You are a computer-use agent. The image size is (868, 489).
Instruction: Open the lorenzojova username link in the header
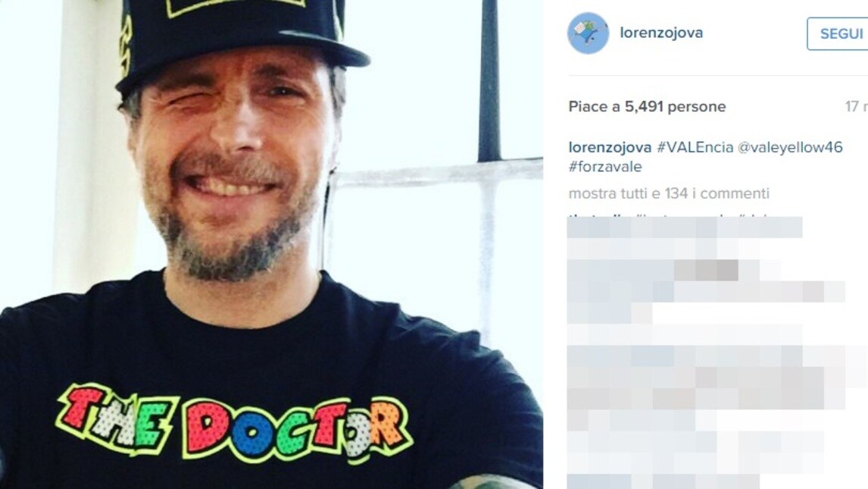pos(663,32)
